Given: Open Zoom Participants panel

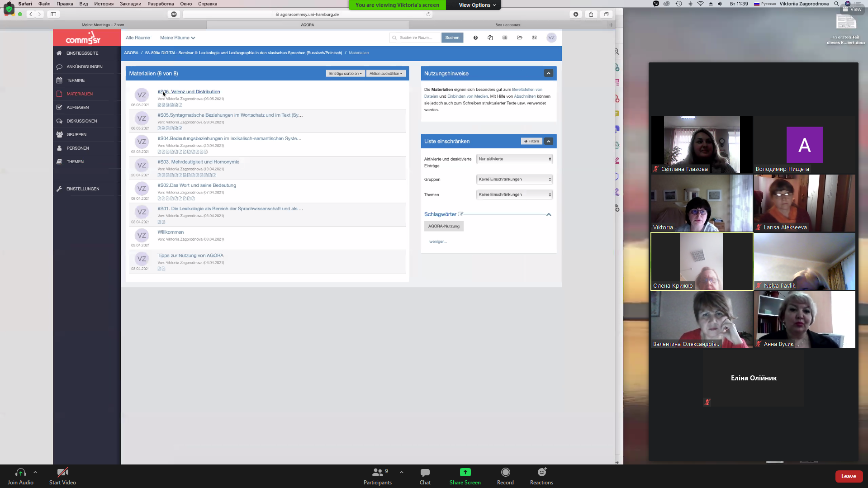Looking at the screenshot, I should 378,476.
